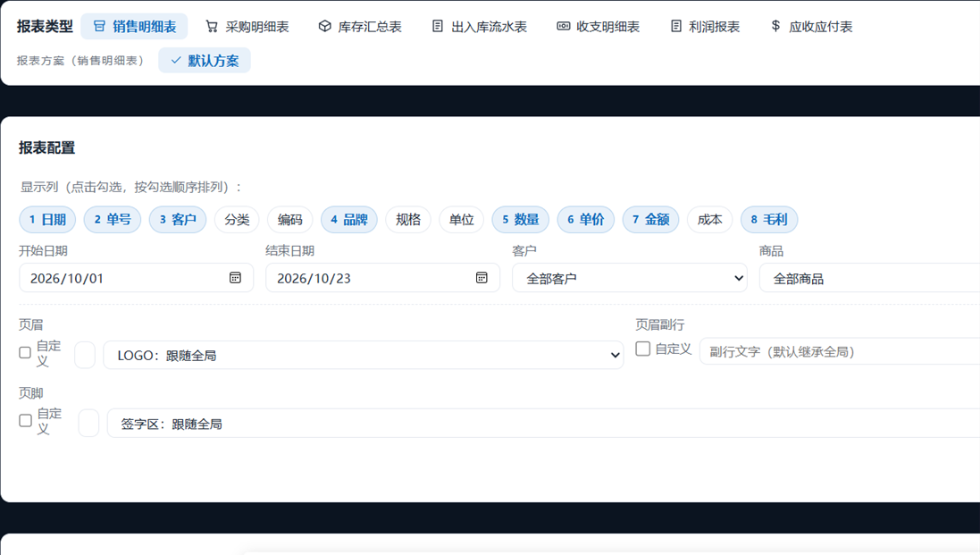Viewport: 980px width, 555px height.
Task: Click the store icon of 销售明细表
Action: coord(99,26)
